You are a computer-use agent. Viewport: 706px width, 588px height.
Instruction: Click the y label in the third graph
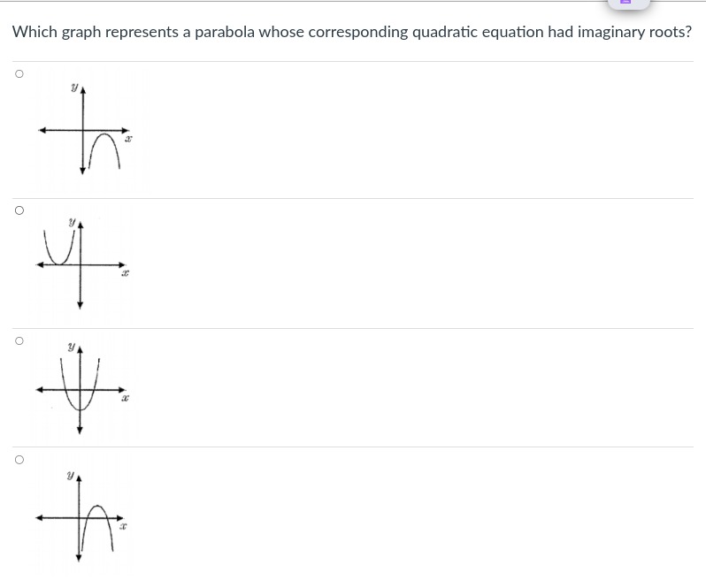coord(72,347)
